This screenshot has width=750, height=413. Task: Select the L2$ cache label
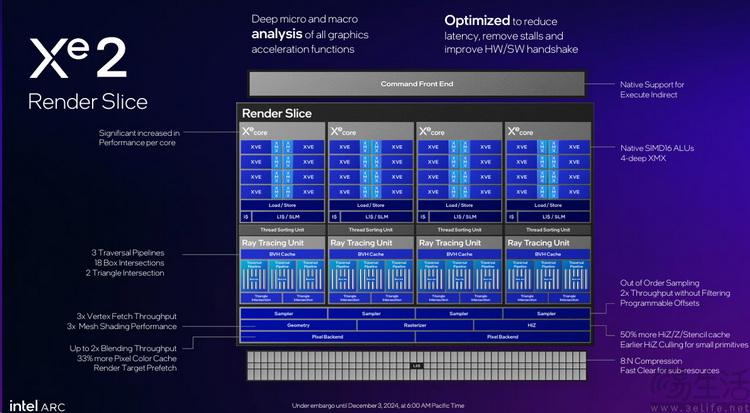click(x=417, y=366)
